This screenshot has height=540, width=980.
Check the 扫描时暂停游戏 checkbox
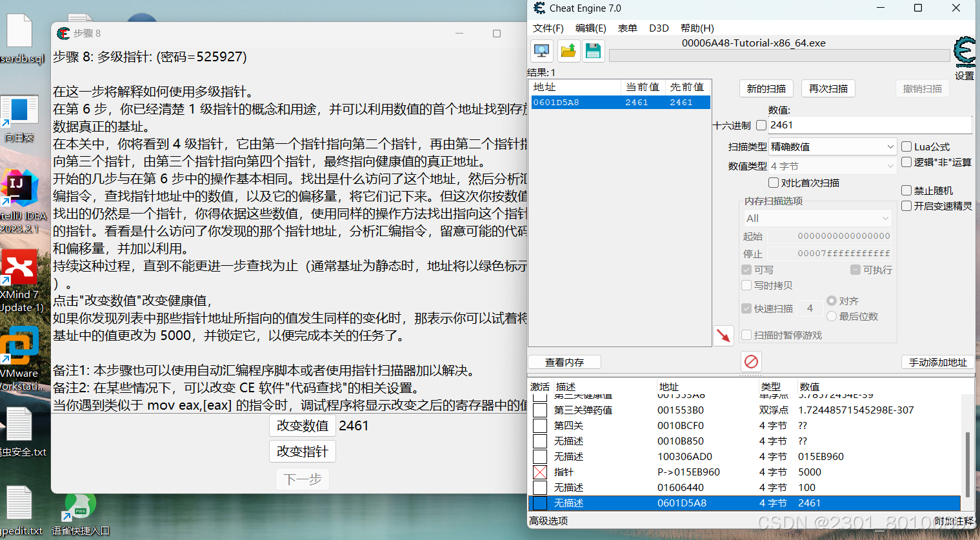pyautogui.click(x=746, y=335)
